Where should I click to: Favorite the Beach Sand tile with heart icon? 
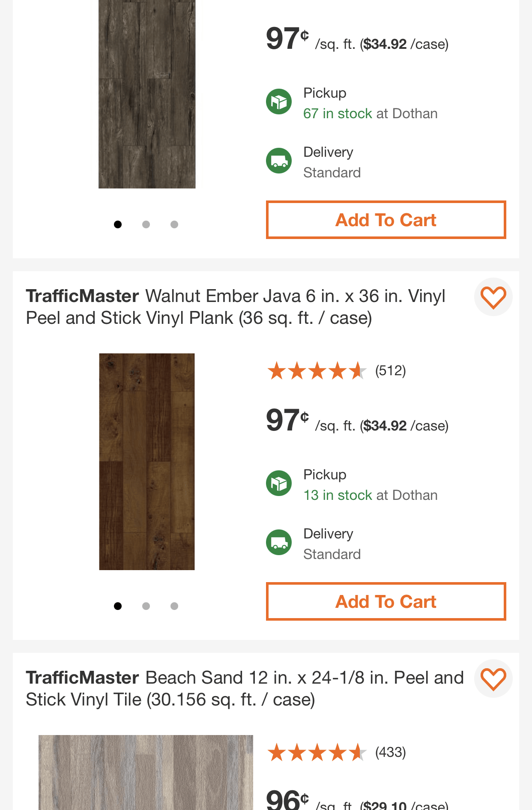493,679
